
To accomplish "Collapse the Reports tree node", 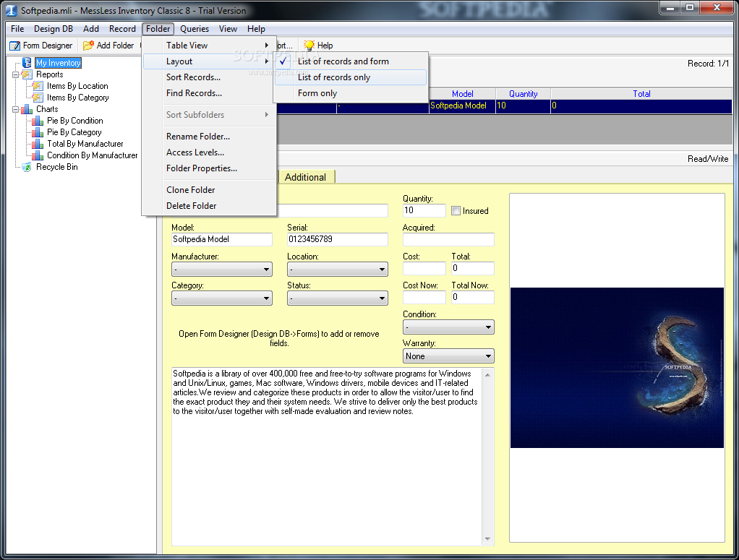I will tap(16, 74).
